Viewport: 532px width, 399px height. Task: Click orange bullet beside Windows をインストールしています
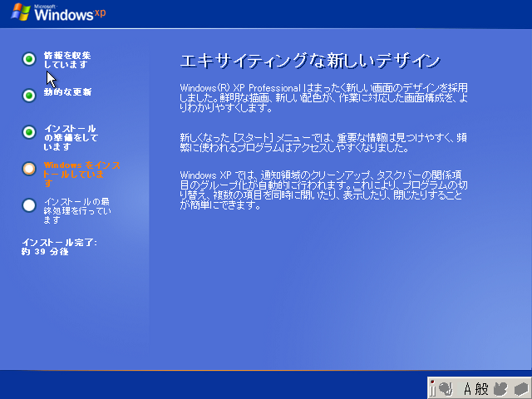29,169
